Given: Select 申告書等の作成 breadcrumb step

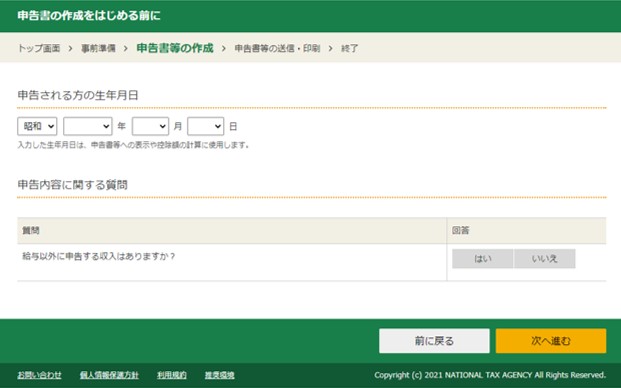Looking at the screenshot, I should coord(175,48).
